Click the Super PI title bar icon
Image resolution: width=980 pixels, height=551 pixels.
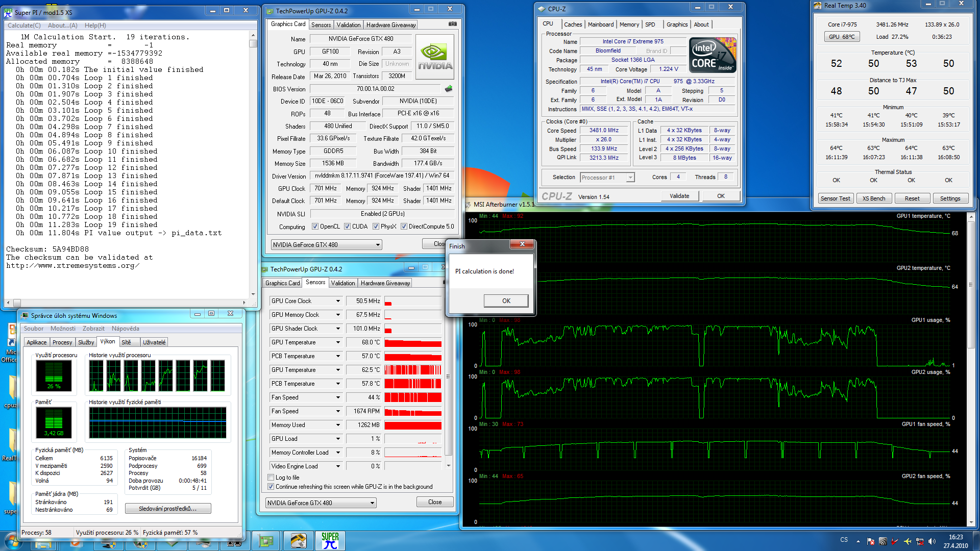pyautogui.click(x=9, y=12)
